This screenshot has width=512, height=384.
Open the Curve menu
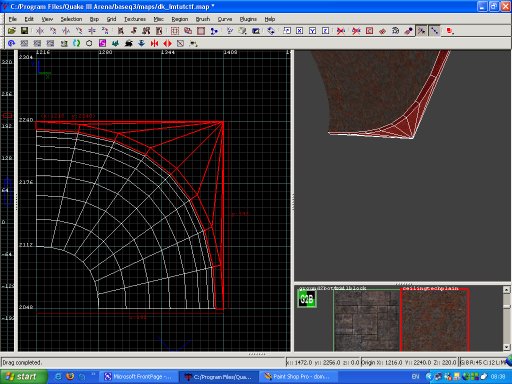225,19
